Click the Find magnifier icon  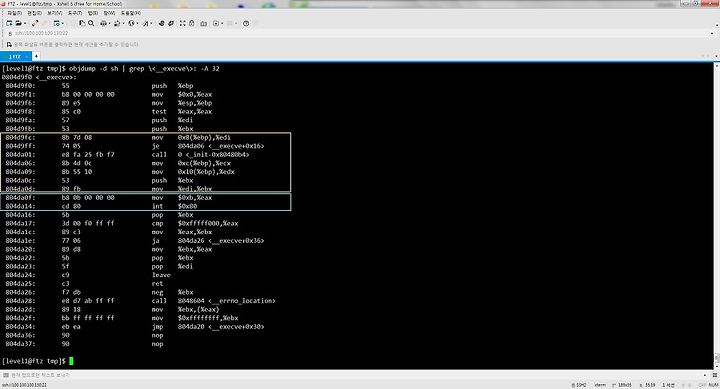click(91, 23)
